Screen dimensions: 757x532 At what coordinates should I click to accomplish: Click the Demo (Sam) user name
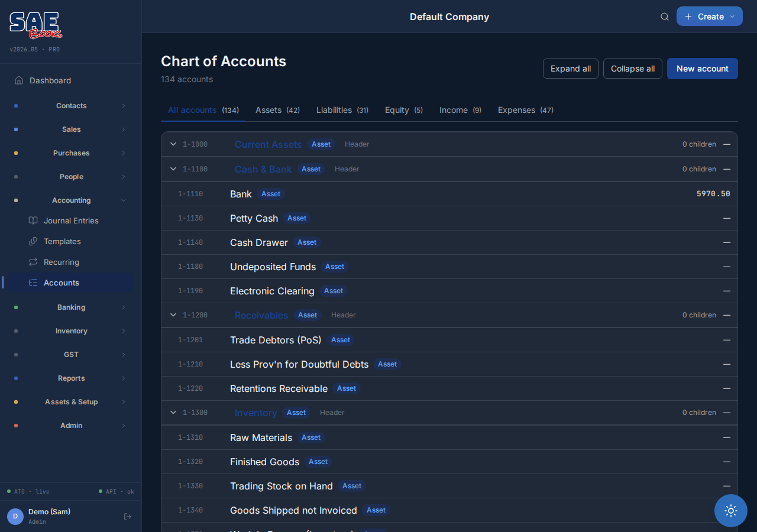click(49, 512)
